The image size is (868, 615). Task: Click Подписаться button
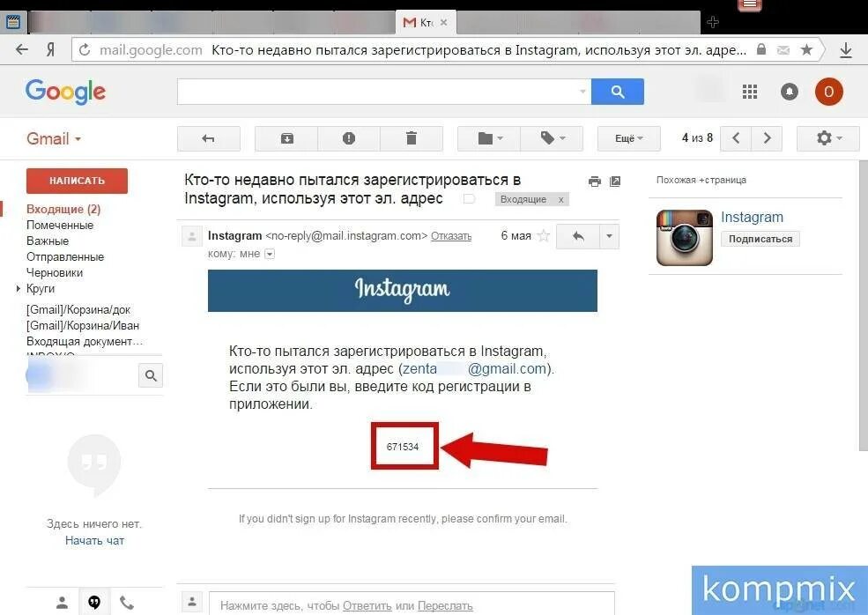point(760,239)
